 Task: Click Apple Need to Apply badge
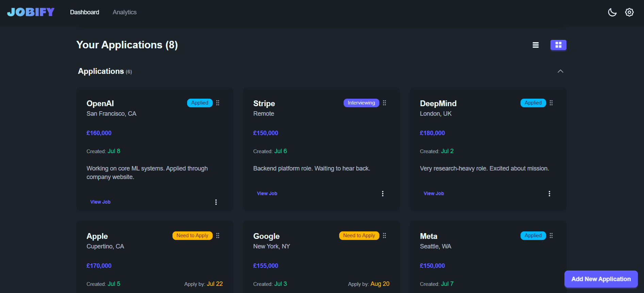pos(192,235)
